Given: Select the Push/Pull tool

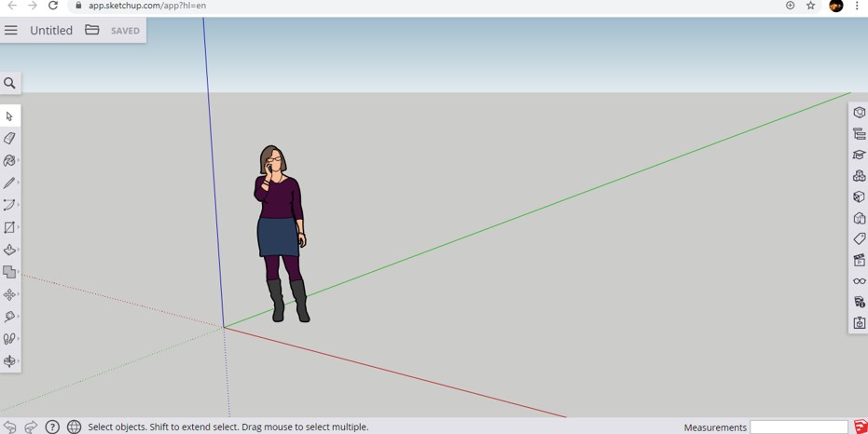Looking at the screenshot, I should [x=9, y=250].
